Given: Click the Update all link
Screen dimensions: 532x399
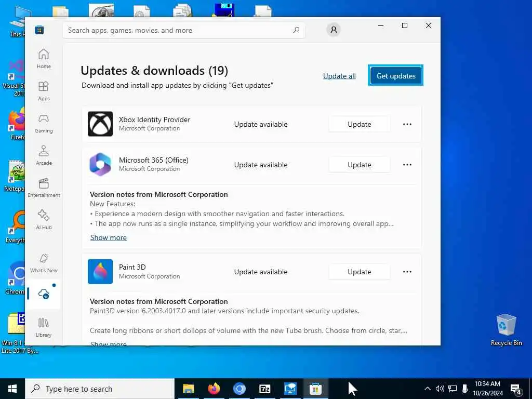Looking at the screenshot, I should coord(339,76).
